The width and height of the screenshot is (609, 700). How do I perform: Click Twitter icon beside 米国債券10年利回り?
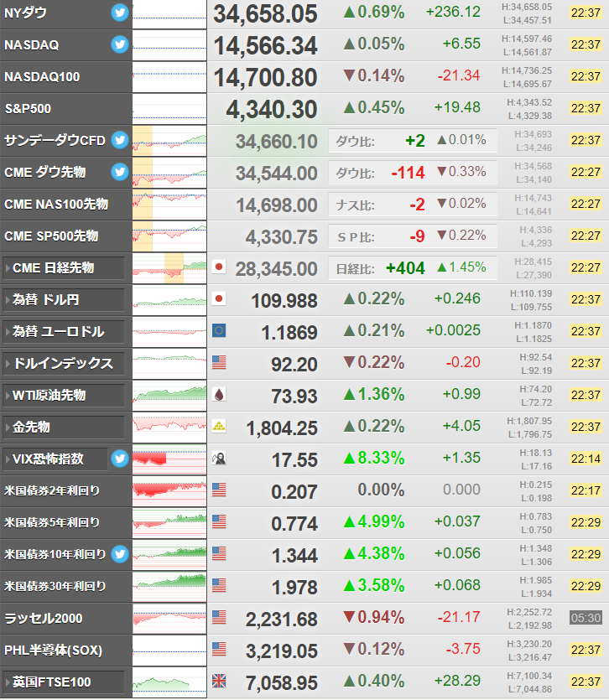point(120,554)
